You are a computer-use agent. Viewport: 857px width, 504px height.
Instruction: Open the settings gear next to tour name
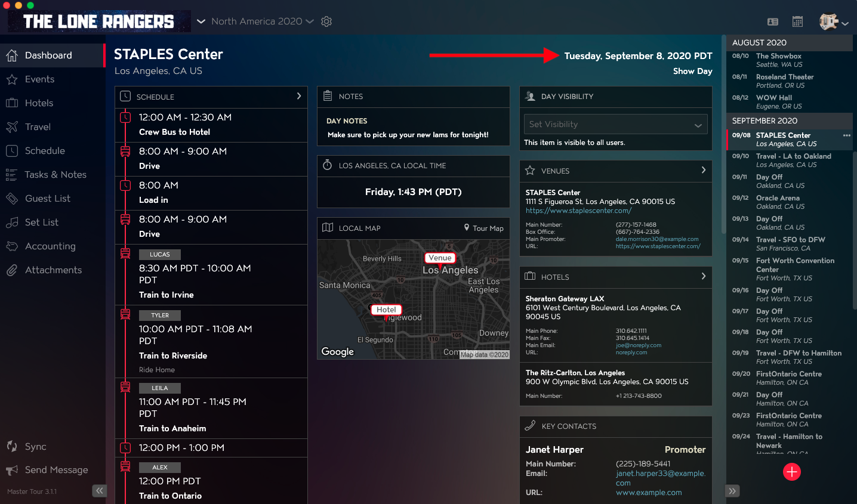click(326, 21)
